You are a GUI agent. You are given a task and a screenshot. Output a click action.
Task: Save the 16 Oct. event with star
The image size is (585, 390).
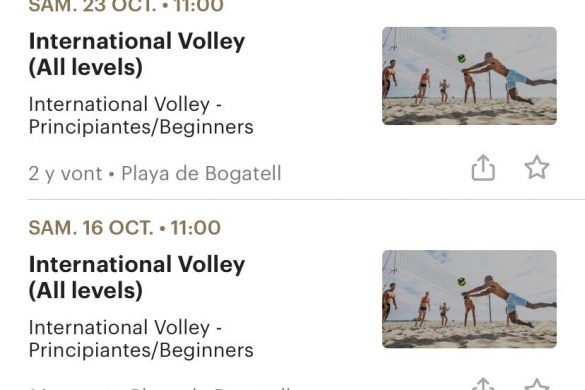tap(537, 384)
